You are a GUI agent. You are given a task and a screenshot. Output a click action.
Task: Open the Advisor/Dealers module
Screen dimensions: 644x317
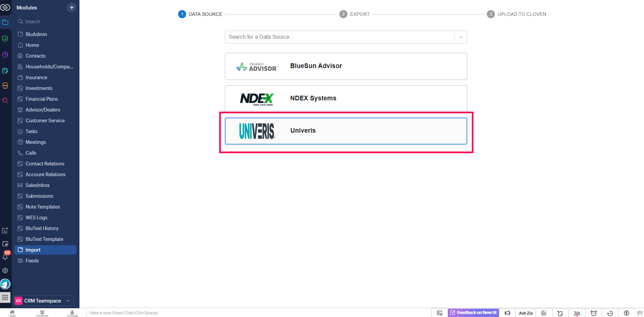45,110
